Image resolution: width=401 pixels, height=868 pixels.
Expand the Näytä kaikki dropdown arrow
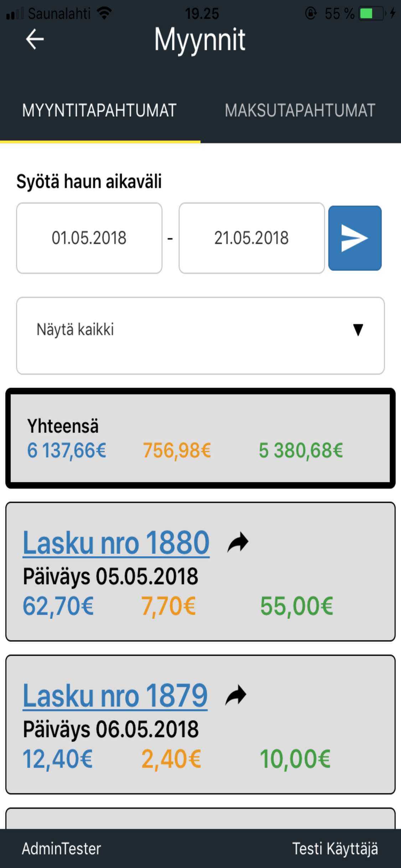pos(358,330)
